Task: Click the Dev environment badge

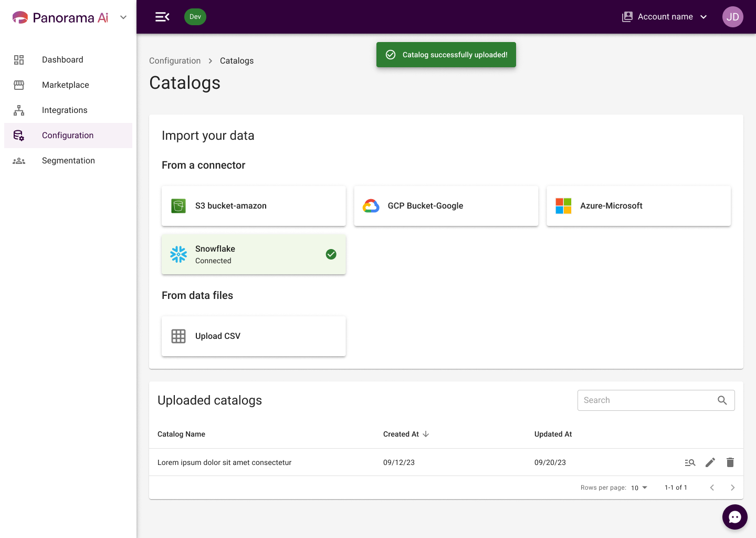Action: tap(195, 17)
